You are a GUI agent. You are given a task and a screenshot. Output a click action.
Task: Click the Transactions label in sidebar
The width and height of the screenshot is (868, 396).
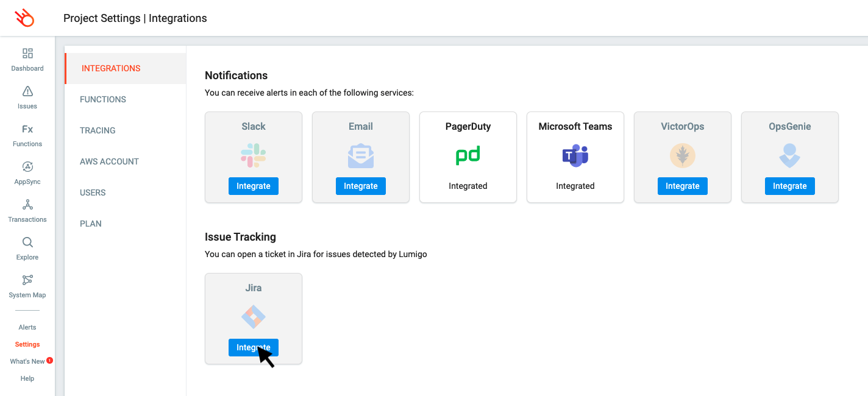[27, 219]
